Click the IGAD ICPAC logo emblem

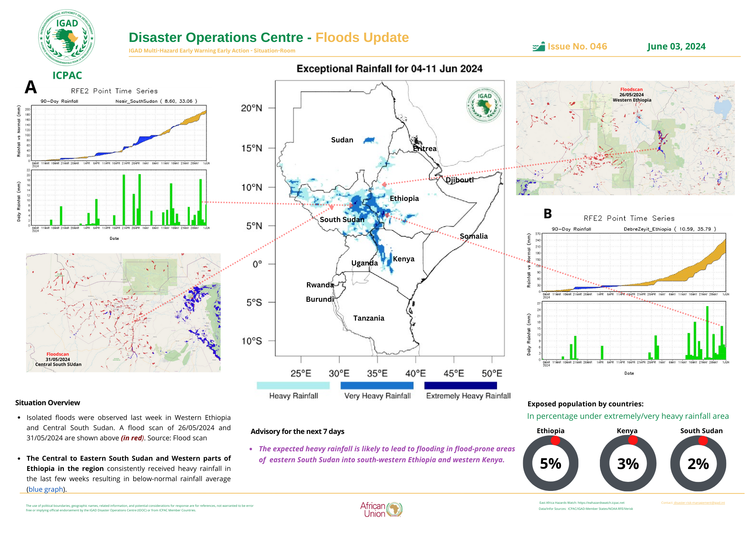[67, 38]
